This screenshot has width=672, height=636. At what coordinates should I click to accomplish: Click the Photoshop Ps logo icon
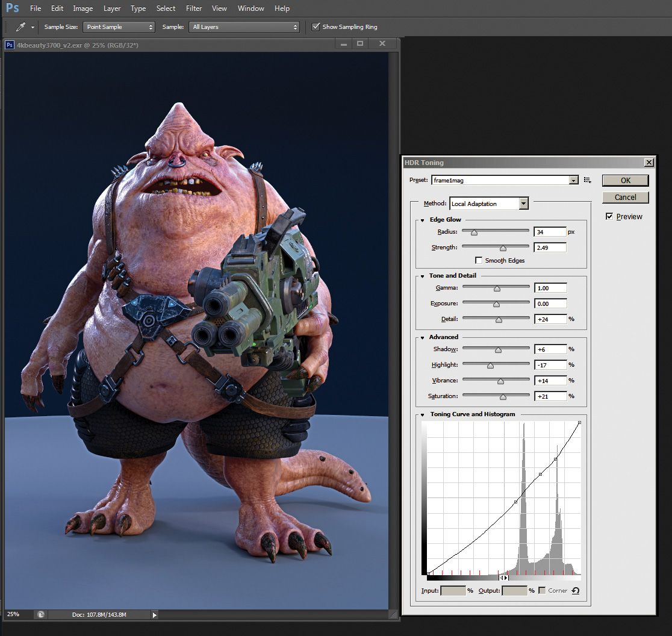click(x=12, y=8)
